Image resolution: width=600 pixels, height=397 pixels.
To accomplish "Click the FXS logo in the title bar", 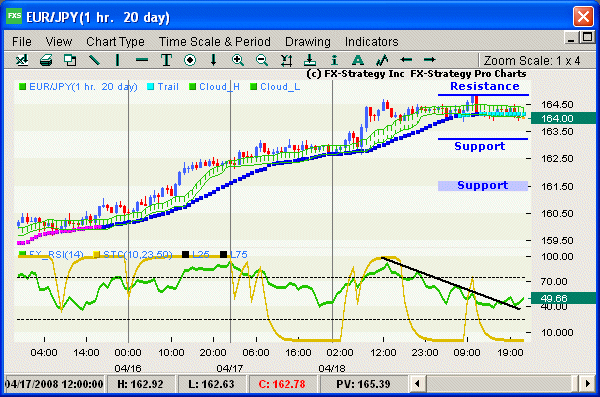I will 14,16.
